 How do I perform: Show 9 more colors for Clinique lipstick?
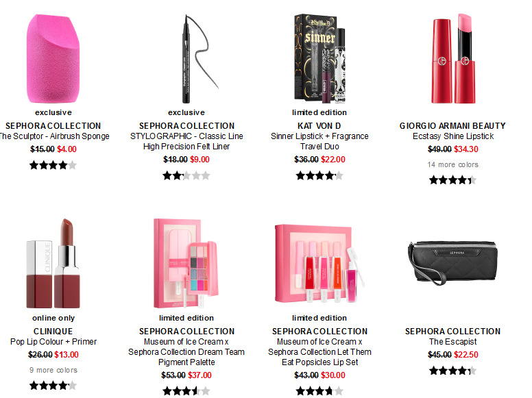tap(53, 370)
